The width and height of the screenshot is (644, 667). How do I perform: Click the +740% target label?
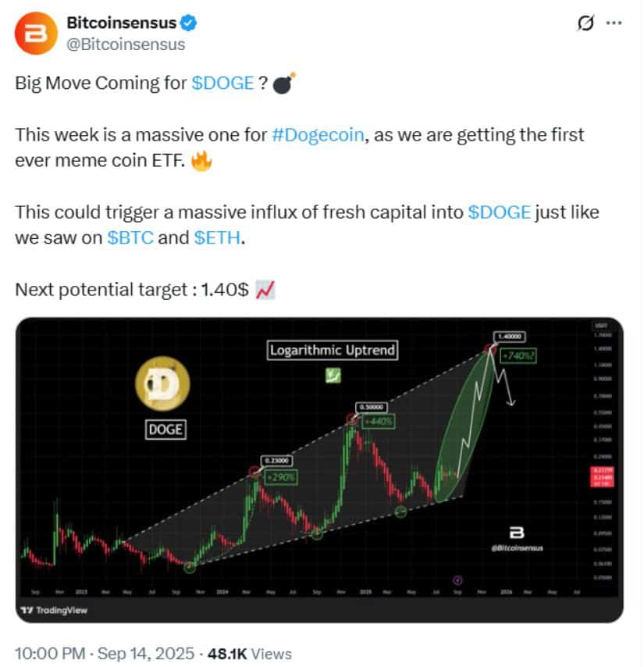[x=518, y=355]
